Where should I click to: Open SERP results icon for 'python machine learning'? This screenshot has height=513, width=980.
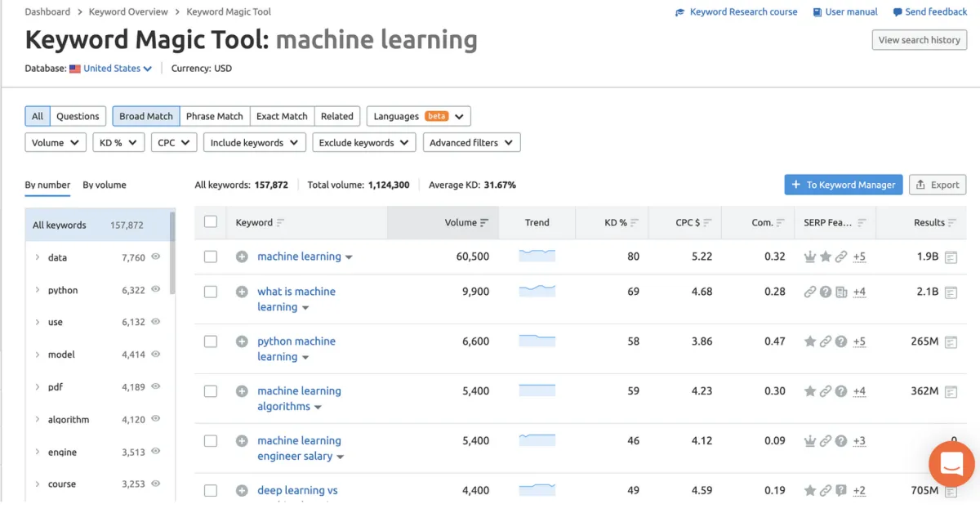tap(951, 341)
